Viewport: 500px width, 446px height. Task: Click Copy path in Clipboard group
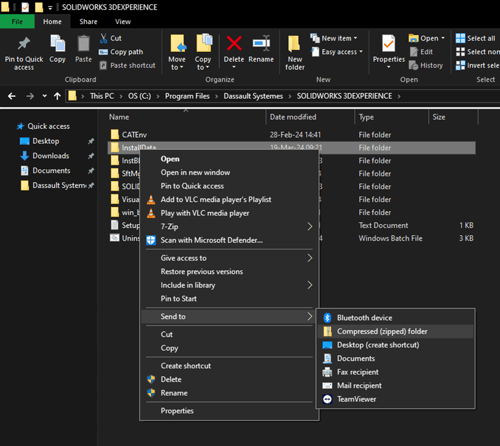tap(121, 52)
